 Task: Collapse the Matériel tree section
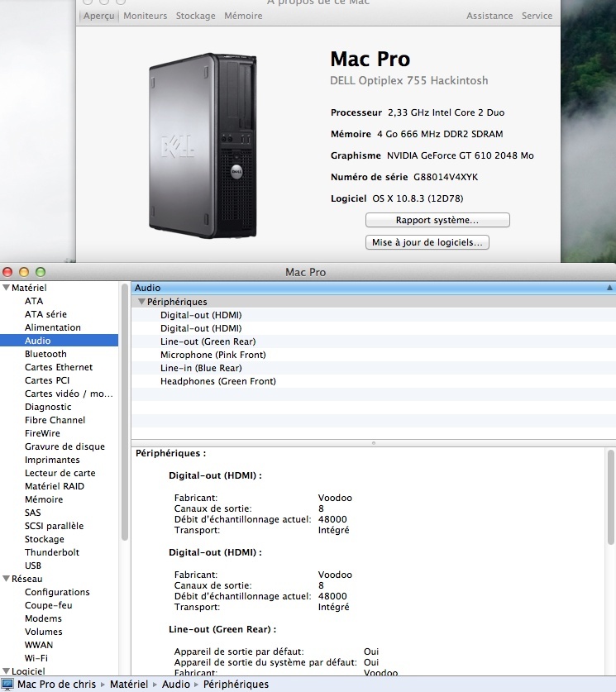pos(6,288)
